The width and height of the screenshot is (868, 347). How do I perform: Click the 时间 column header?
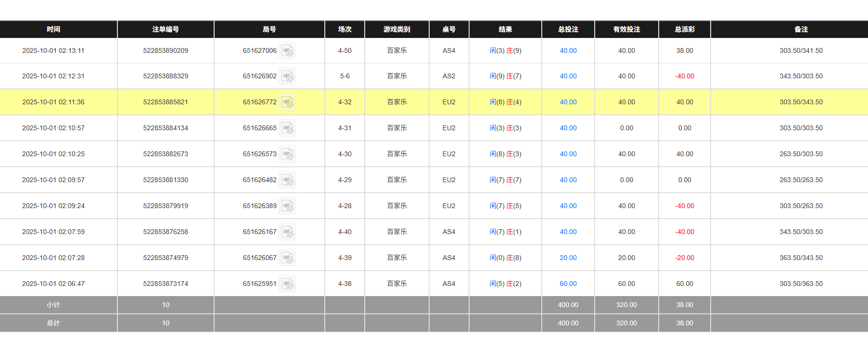tap(53, 29)
